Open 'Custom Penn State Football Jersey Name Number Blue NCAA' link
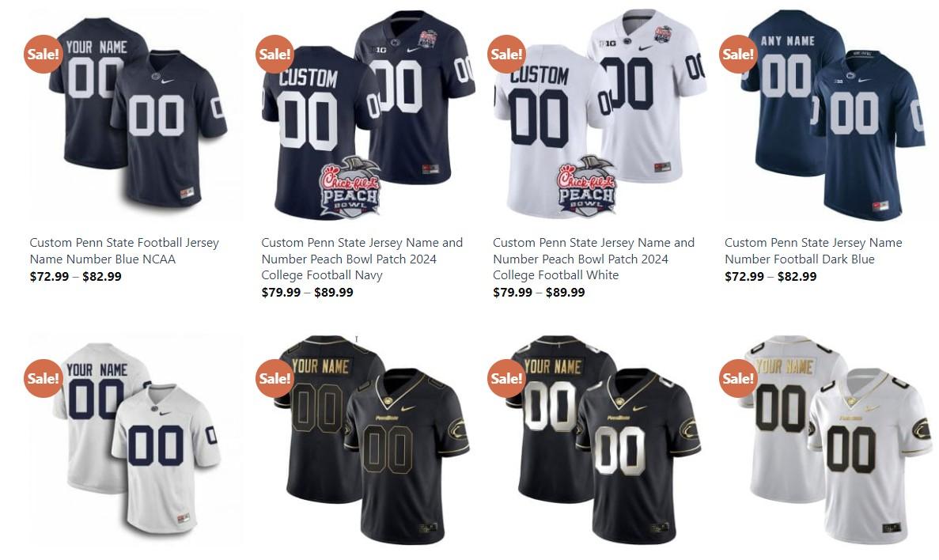 [x=124, y=251]
